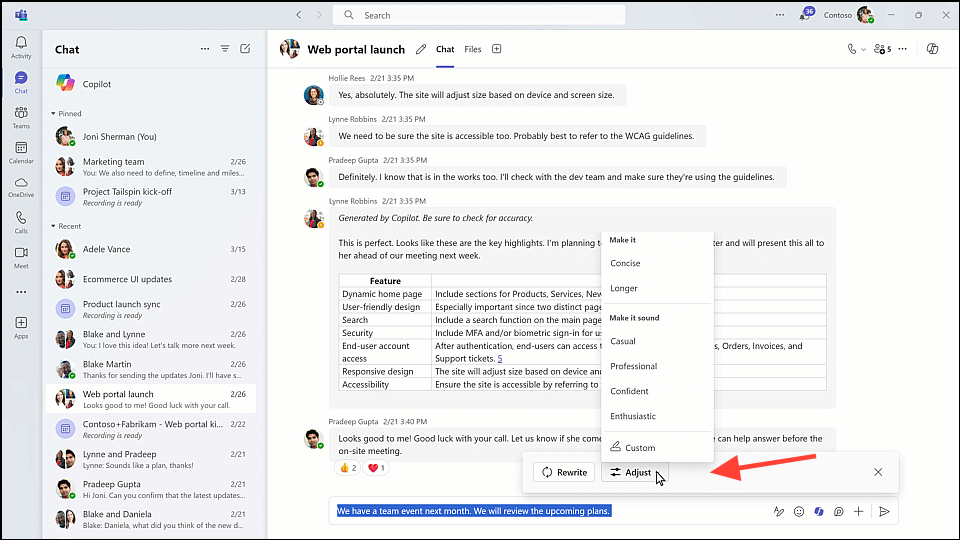Switch to the Chat tab
The width and height of the screenshot is (960, 540).
444,50
